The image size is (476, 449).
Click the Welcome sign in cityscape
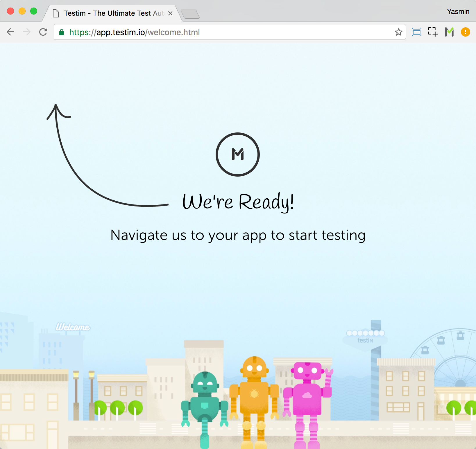coord(73,327)
